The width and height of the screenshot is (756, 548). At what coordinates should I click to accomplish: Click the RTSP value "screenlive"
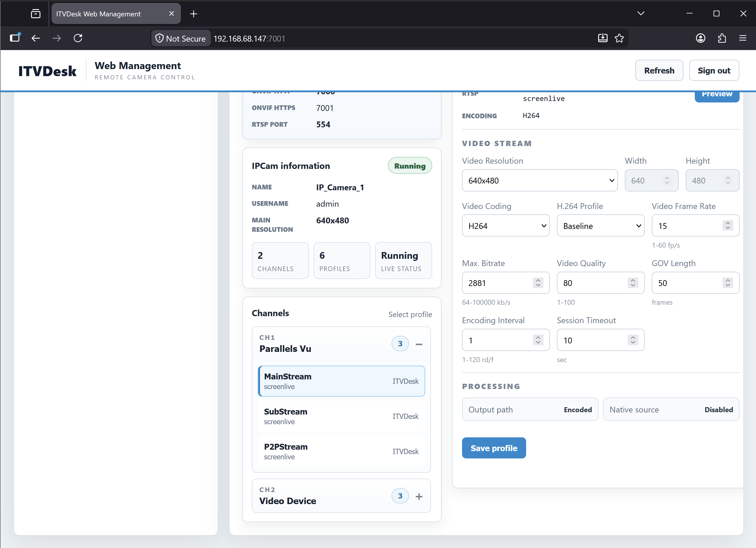coord(544,98)
